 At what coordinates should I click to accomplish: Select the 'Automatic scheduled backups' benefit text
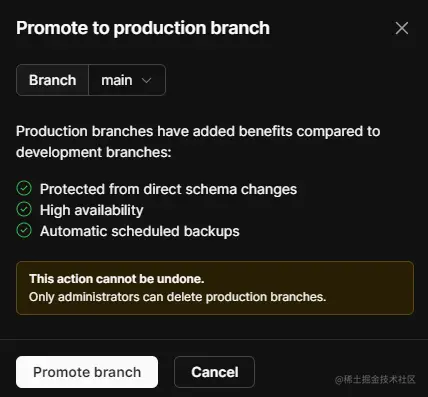pyautogui.click(x=140, y=231)
